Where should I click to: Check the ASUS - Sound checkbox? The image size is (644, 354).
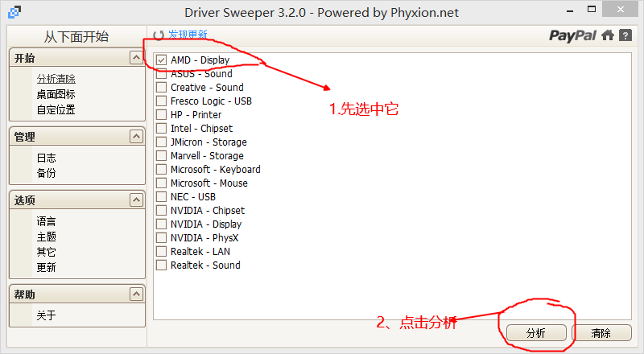click(162, 74)
